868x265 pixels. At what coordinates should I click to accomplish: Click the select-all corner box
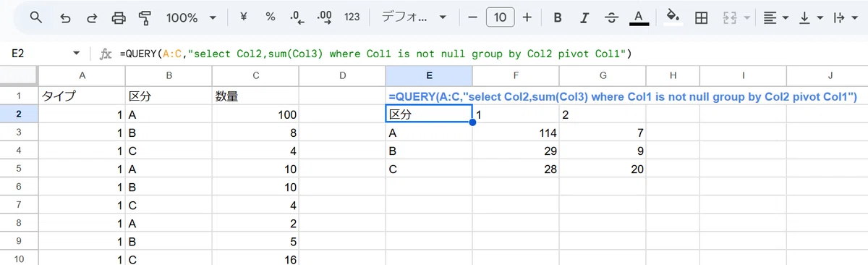19,76
